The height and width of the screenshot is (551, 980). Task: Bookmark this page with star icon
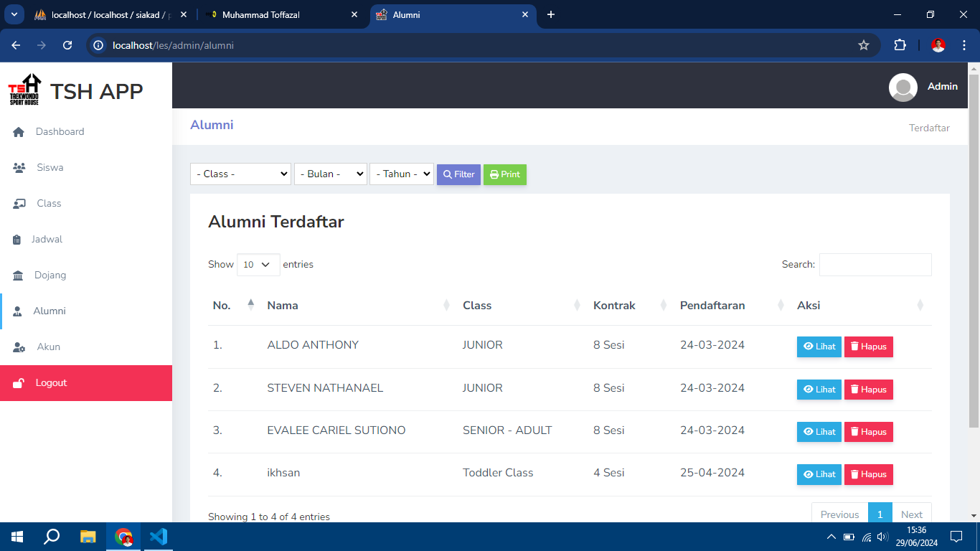pyautogui.click(x=863, y=45)
